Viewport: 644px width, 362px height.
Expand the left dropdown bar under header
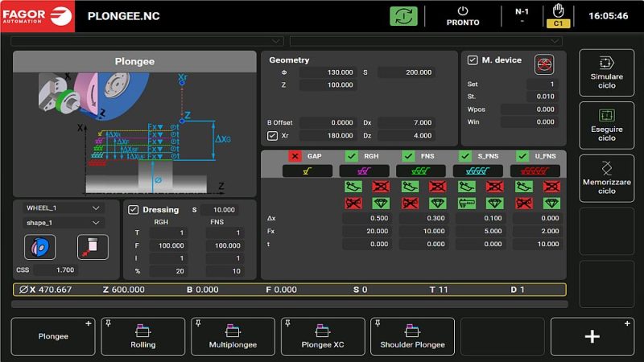(x=147, y=41)
